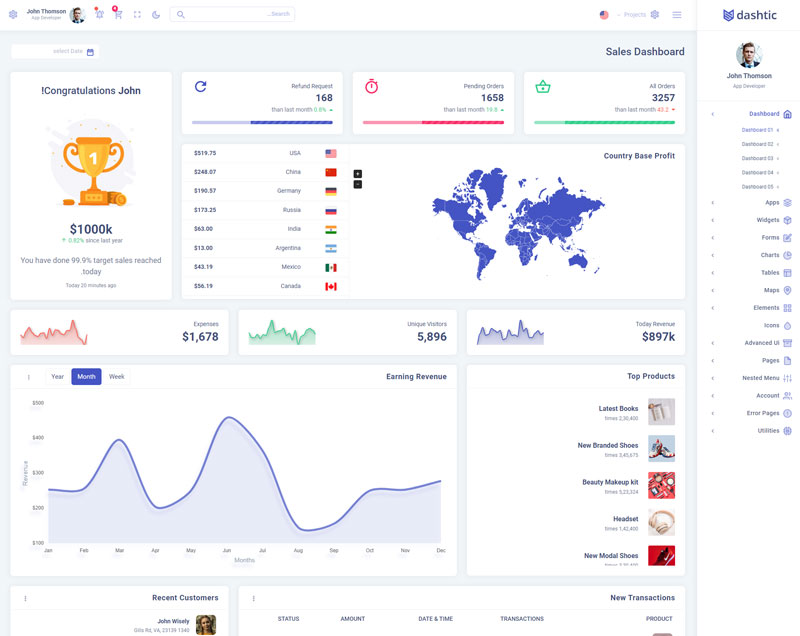This screenshot has width=800, height=636.
Task: Toggle dark mode with moon icon
Action: [x=156, y=14]
